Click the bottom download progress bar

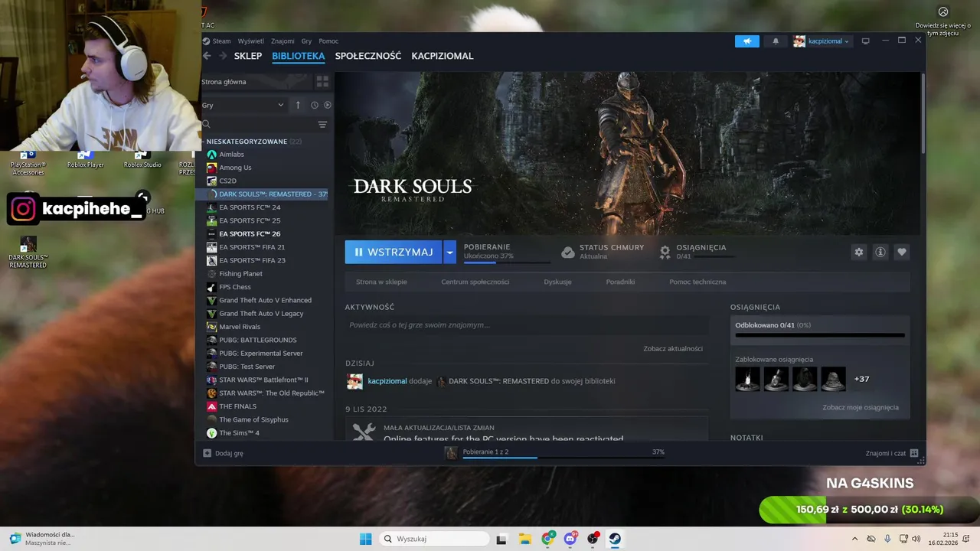563,458
